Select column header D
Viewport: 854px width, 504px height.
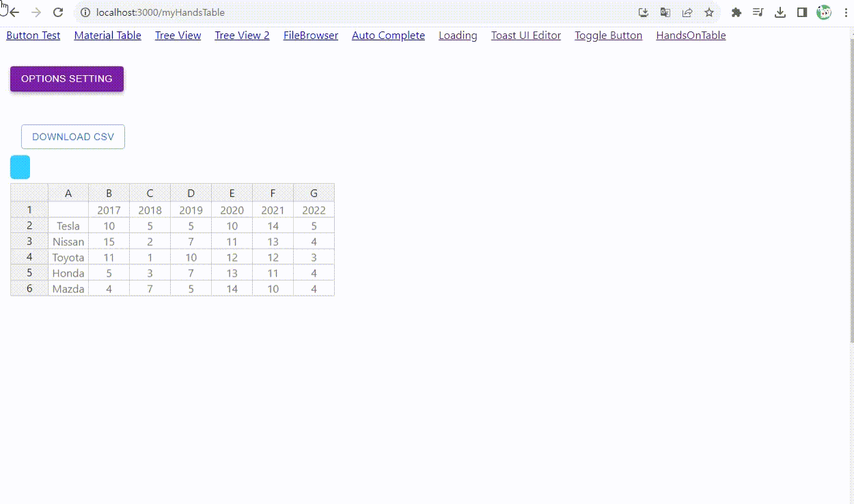[x=191, y=193]
